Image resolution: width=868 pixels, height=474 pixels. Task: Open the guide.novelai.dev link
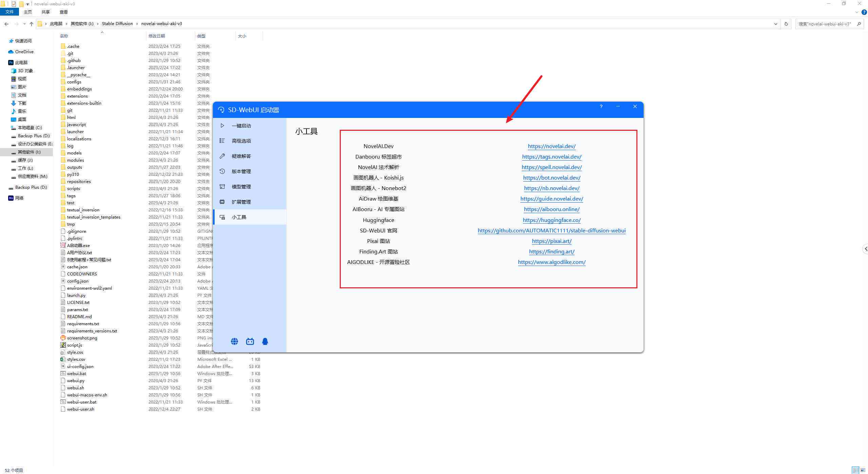pyautogui.click(x=552, y=199)
